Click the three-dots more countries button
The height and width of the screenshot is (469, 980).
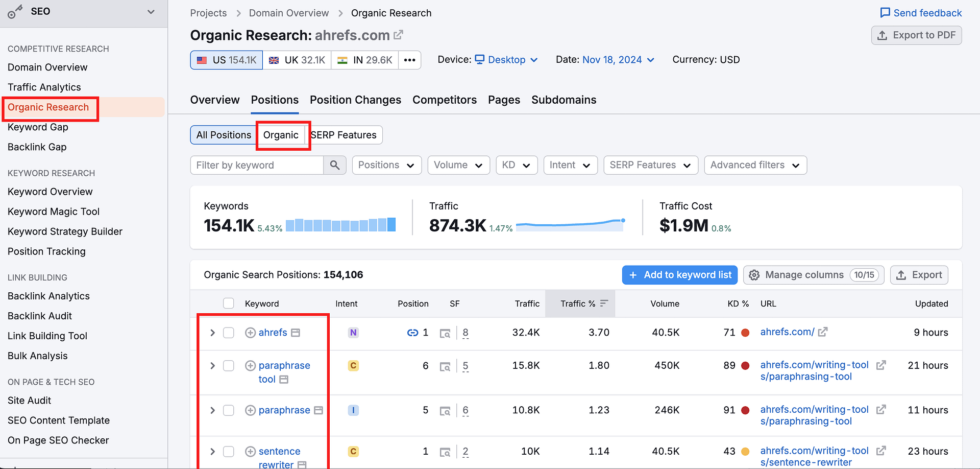point(409,60)
